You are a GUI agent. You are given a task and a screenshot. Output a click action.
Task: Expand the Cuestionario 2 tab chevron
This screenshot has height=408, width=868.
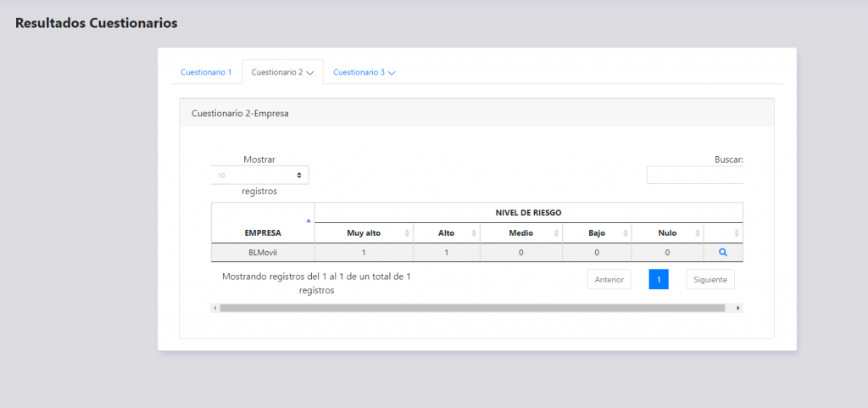tap(310, 73)
